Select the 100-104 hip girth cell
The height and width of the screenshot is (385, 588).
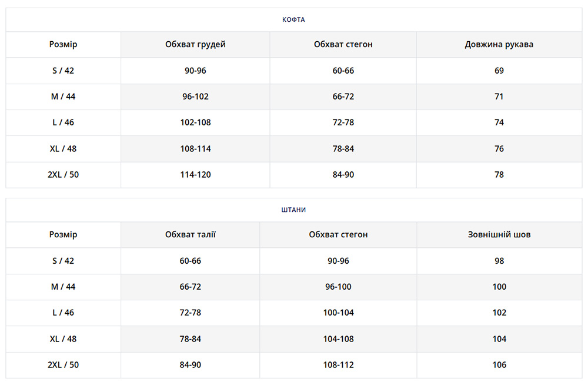pyautogui.click(x=339, y=313)
